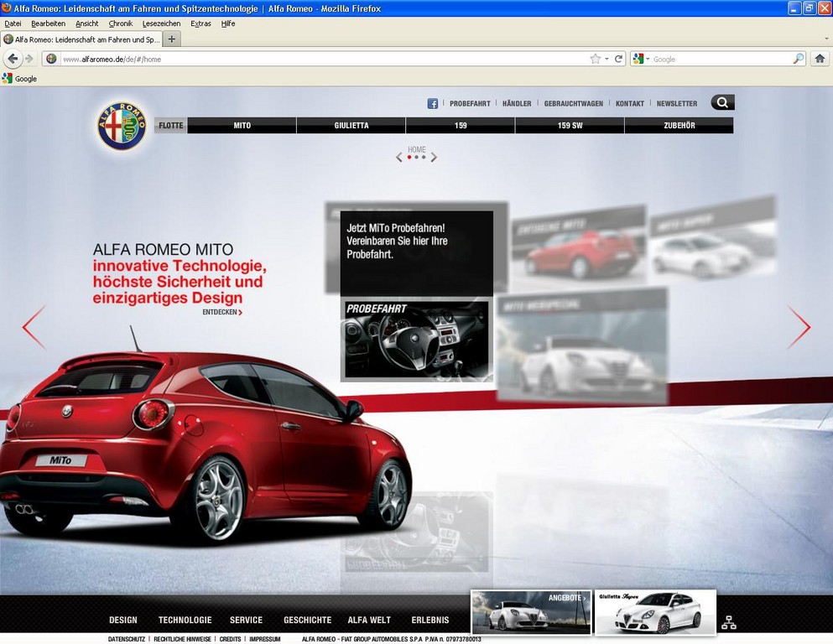The height and width of the screenshot is (644, 833).
Task: Open the Alfa Romeo Facebook icon link
Action: [x=432, y=103]
